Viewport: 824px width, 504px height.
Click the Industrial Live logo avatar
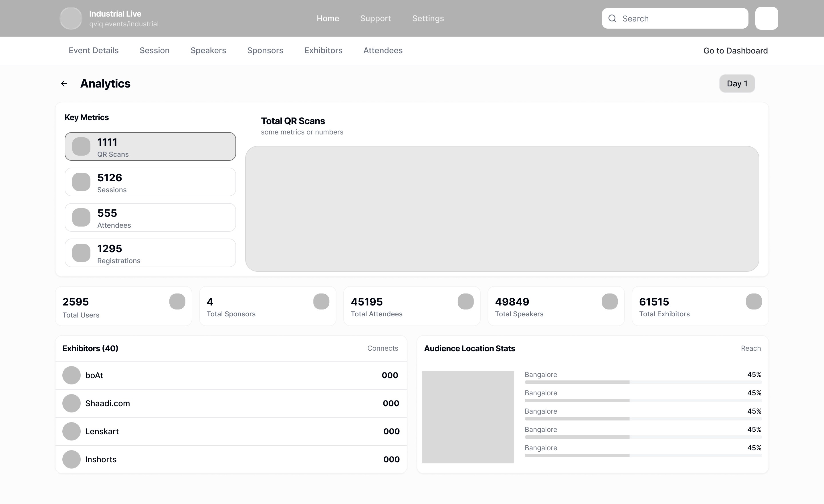71,18
